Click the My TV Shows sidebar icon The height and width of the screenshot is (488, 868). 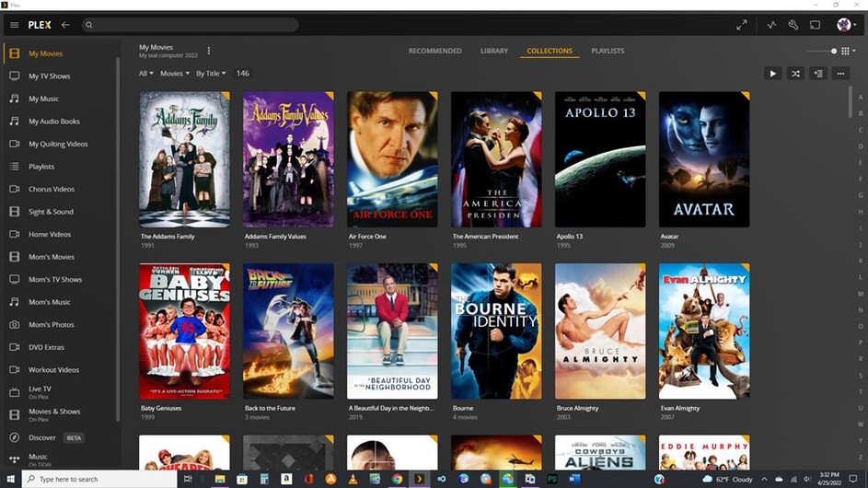[x=15, y=76]
